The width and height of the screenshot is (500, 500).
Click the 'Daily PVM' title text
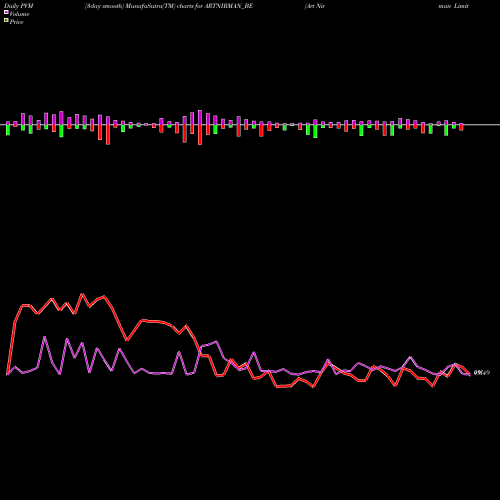point(19,6)
